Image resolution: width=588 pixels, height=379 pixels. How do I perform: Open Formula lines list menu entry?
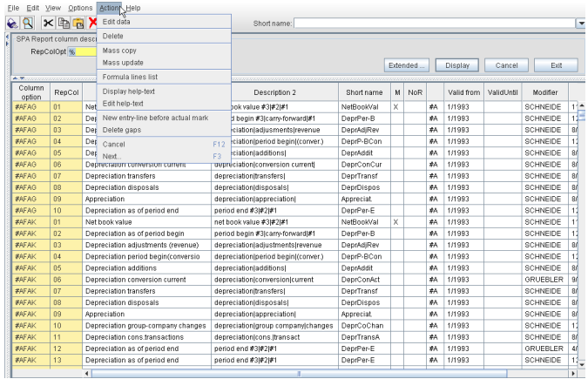(x=164, y=77)
